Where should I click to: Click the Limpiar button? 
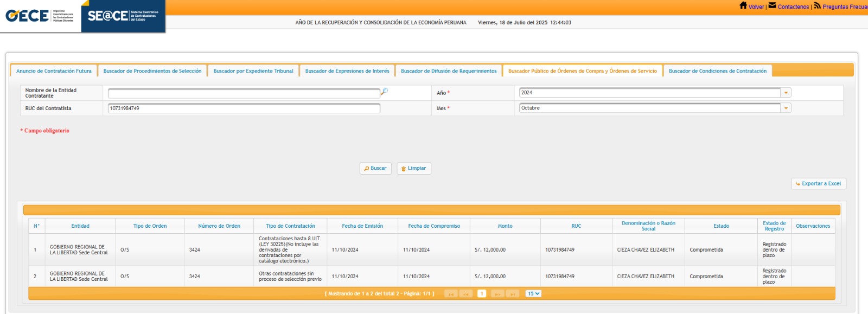click(x=414, y=169)
